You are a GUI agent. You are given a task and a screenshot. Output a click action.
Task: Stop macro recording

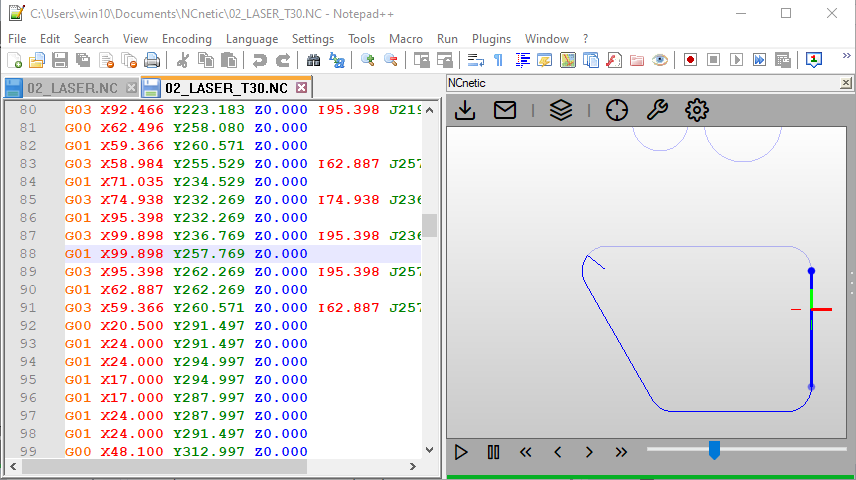[713, 60]
